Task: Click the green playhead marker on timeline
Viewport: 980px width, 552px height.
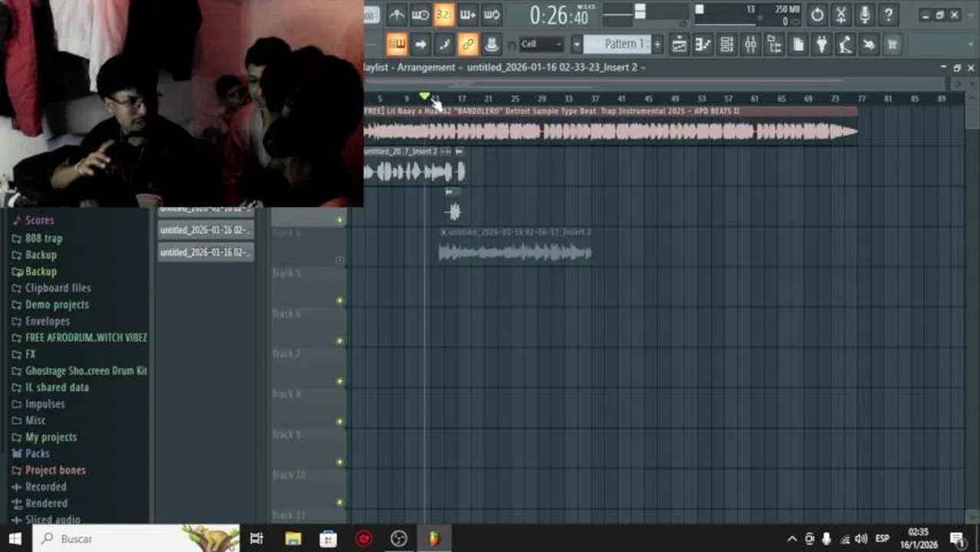Action: tap(424, 96)
